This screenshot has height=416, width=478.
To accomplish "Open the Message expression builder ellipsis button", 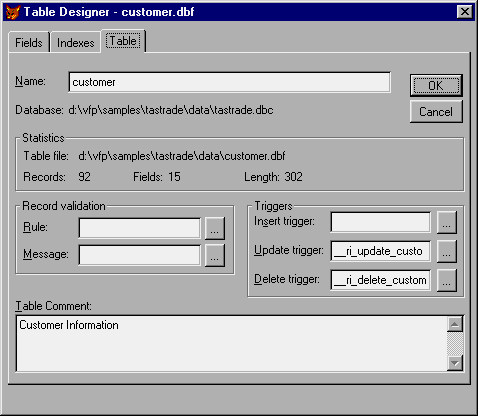I will click(x=215, y=255).
